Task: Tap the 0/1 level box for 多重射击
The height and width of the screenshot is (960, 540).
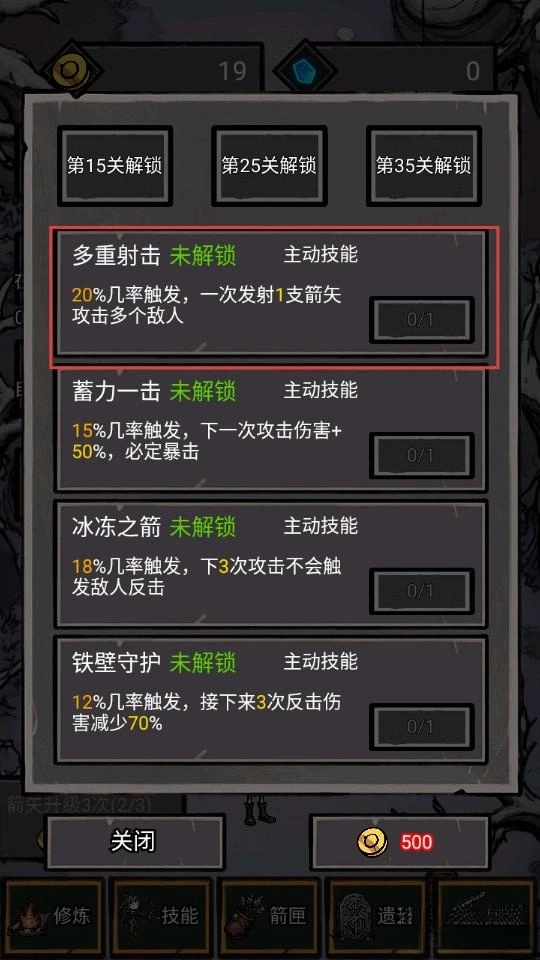Action: pos(421,320)
